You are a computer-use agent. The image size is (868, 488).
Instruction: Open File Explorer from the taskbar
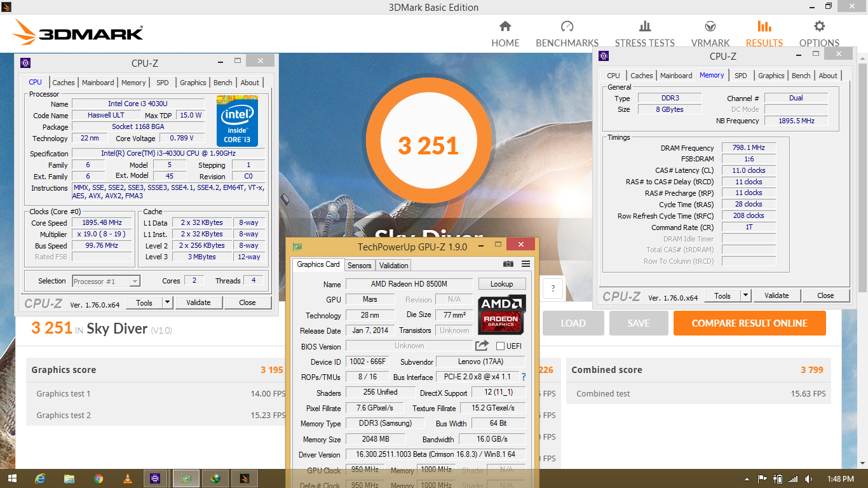pyautogui.click(x=69, y=478)
